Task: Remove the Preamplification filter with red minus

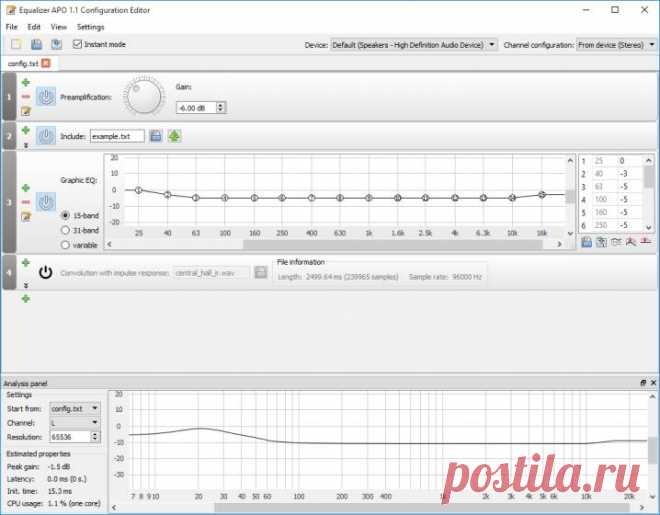Action: (x=26, y=97)
